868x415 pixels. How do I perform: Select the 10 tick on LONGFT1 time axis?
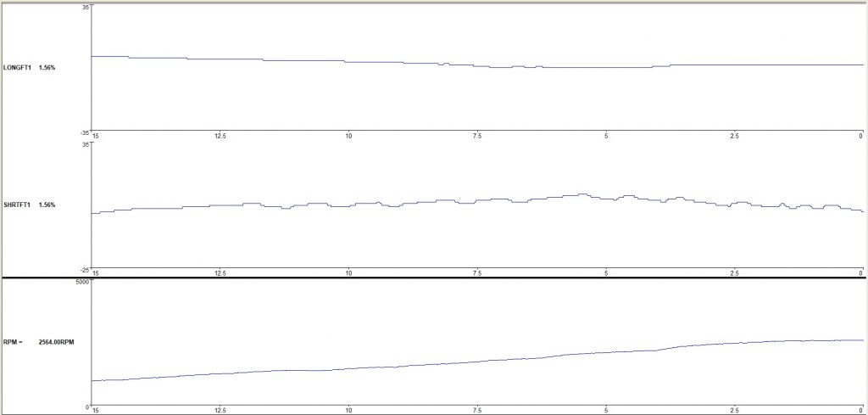coord(348,136)
